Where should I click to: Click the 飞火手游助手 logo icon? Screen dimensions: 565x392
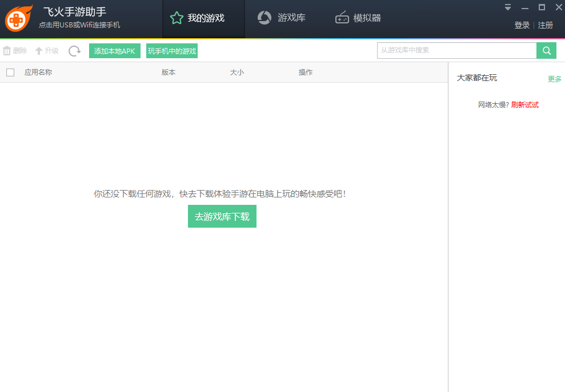pyautogui.click(x=18, y=18)
